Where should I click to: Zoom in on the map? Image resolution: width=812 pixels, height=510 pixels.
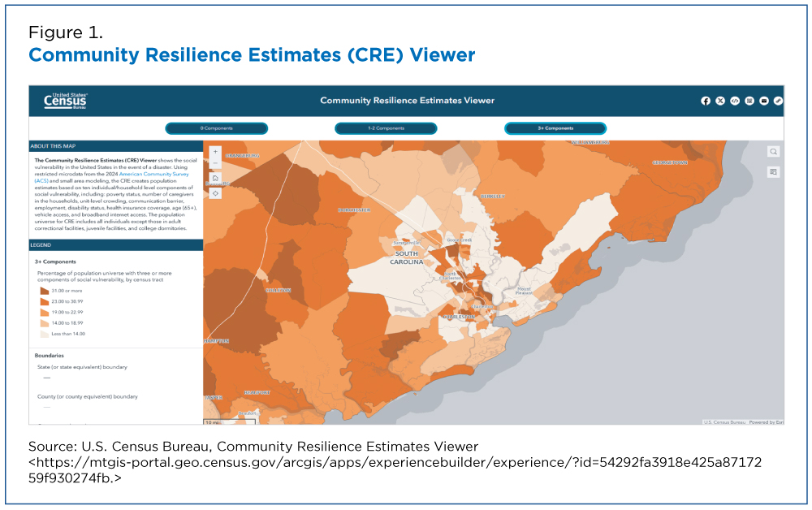(215, 152)
